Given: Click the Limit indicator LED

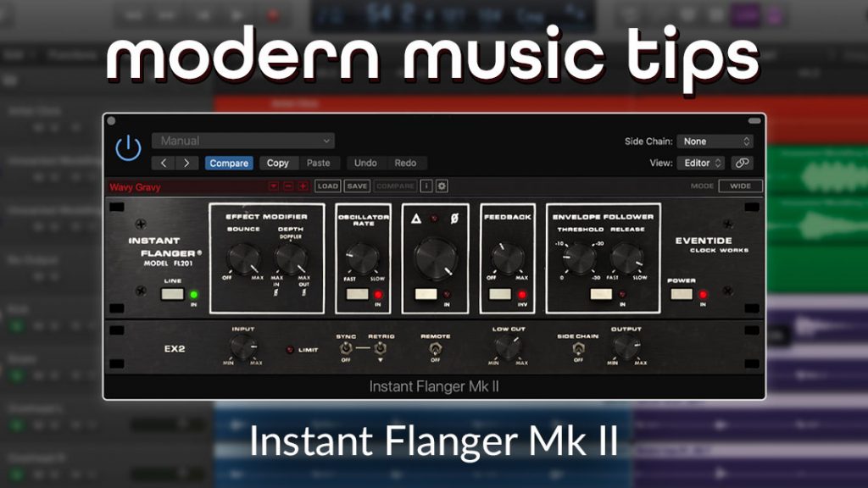Looking at the screenshot, I should pos(290,350).
